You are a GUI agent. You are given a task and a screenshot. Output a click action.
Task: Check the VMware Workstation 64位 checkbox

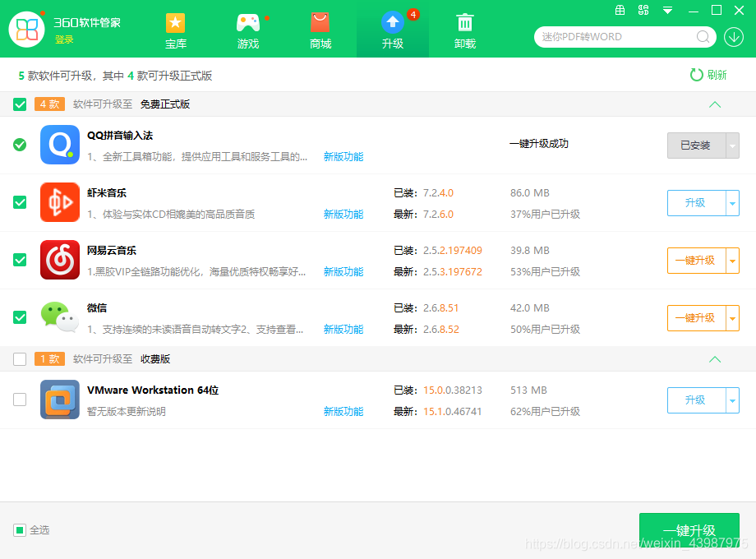tap(19, 400)
